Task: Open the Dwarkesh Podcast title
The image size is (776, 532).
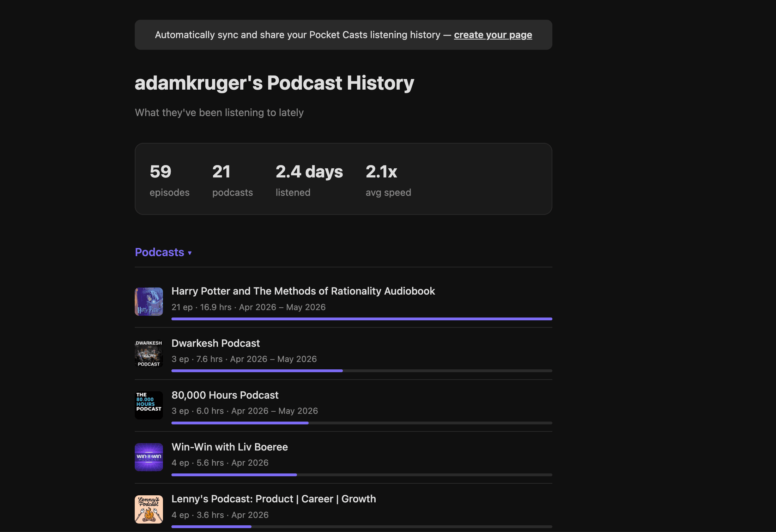Action: [x=216, y=343]
